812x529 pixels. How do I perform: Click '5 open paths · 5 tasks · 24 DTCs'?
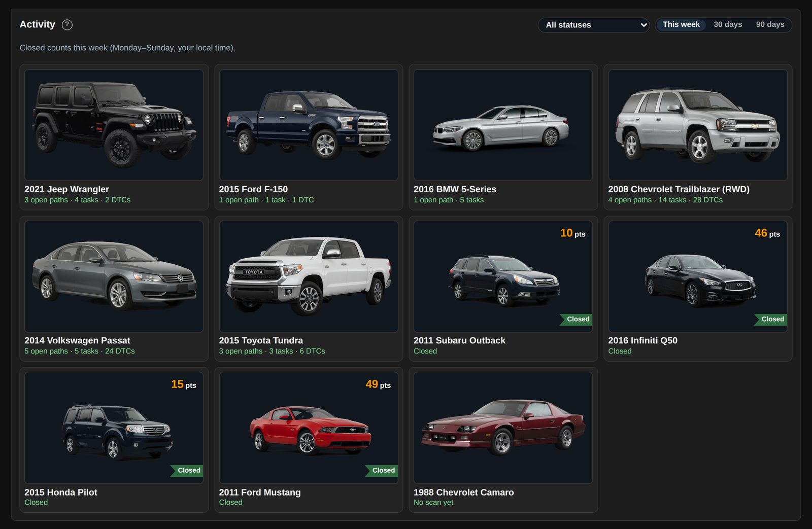(80, 351)
